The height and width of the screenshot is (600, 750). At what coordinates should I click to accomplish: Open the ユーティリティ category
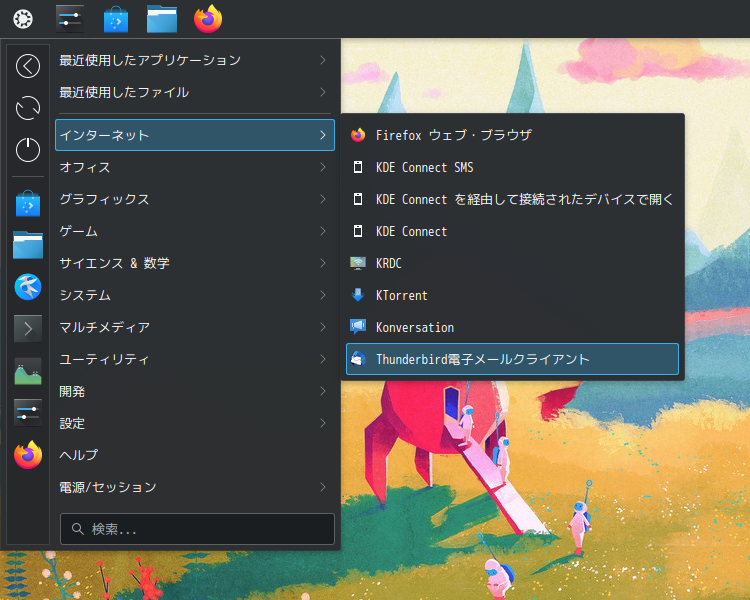[195, 359]
